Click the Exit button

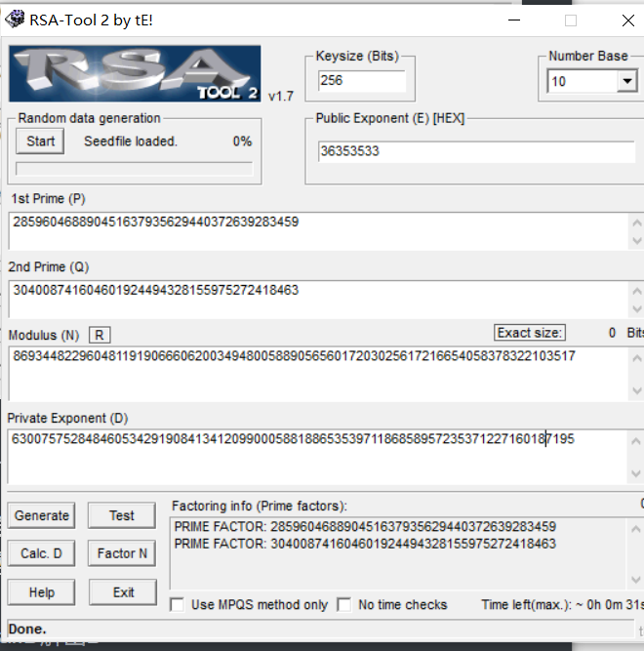122,592
